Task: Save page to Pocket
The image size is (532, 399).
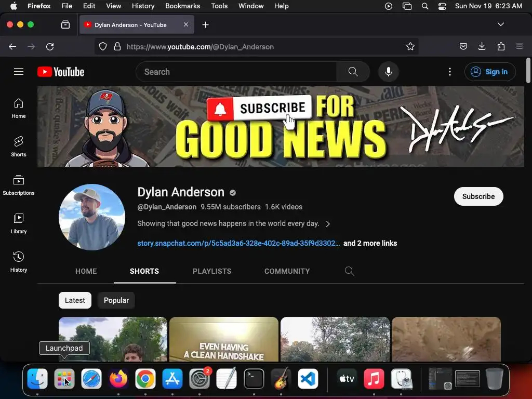Action: tap(463, 46)
